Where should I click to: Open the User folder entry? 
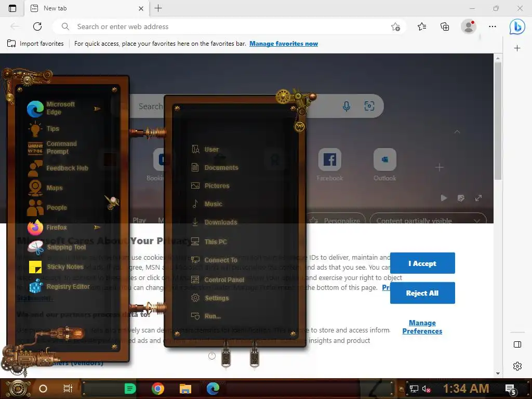pos(205,149)
